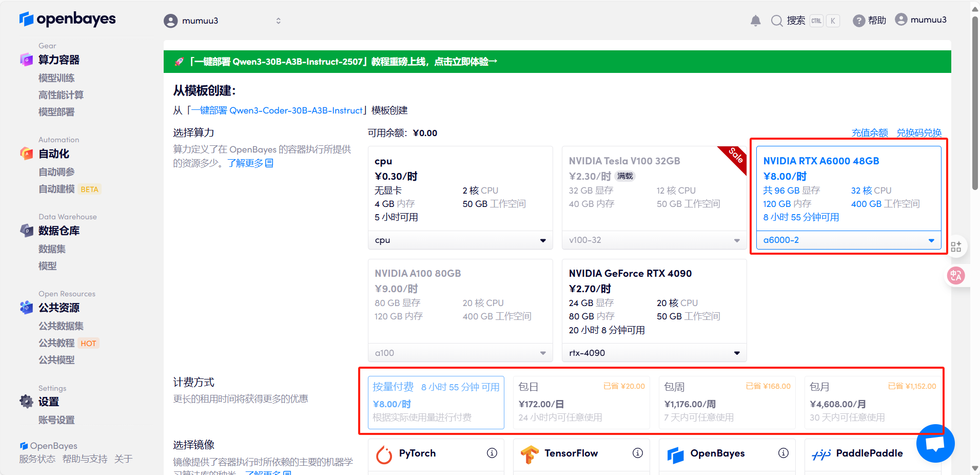
Task: Open the notification bell
Action: [x=755, y=20]
